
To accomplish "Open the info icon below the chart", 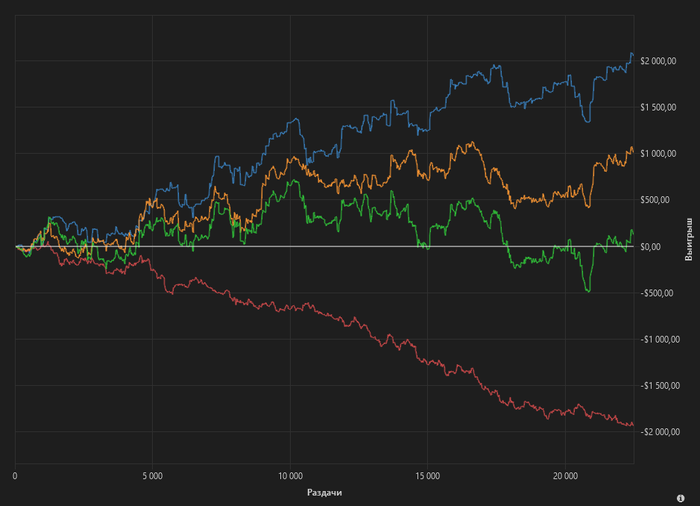I will pyautogui.click(x=680, y=498).
